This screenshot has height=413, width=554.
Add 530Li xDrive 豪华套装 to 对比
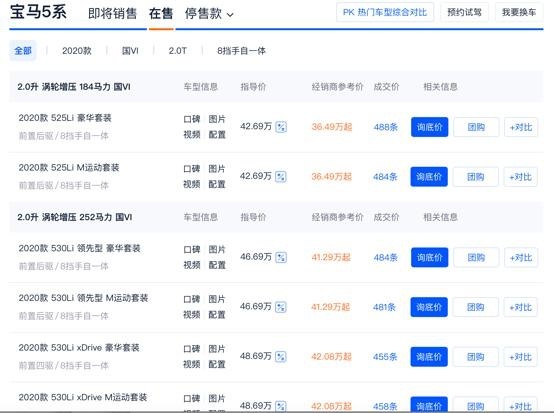[x=521, y=357]
